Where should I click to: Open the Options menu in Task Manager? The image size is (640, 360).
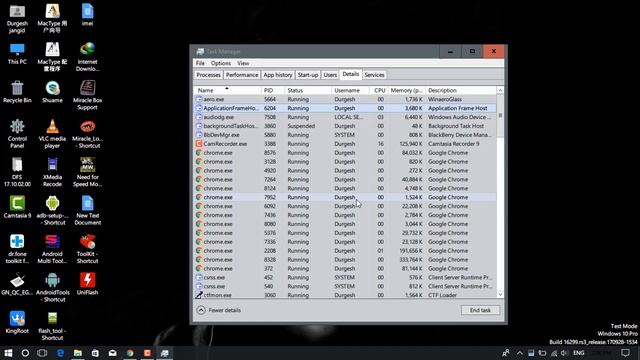[221, 63]
